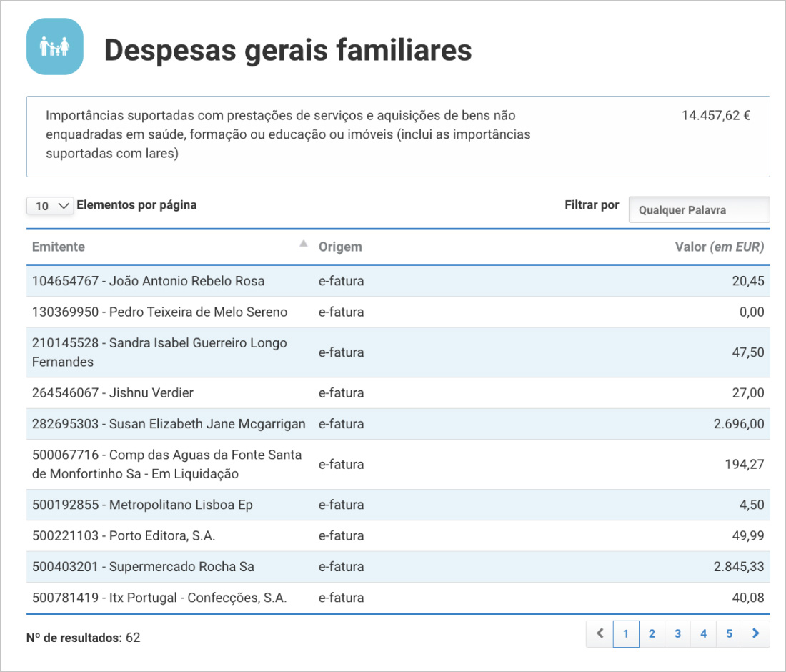Go to next page with right chevron
The height and width of the screenshot is (672, 786).
coord(756,633)
